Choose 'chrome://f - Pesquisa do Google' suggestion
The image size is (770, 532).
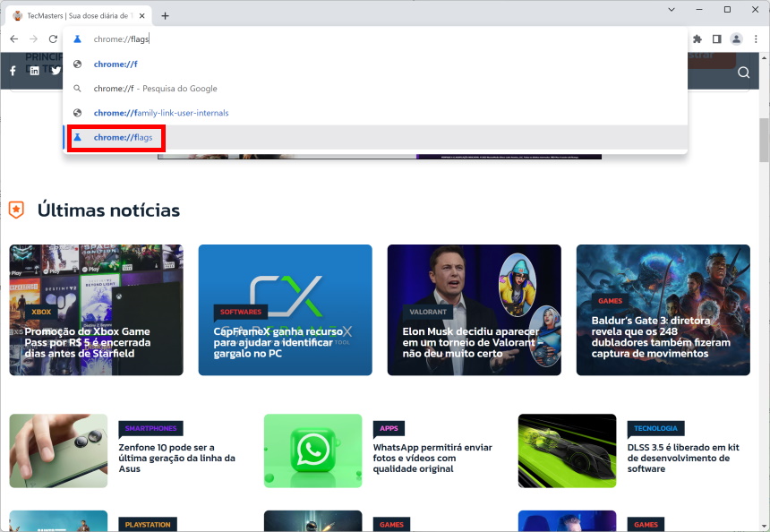157,89
